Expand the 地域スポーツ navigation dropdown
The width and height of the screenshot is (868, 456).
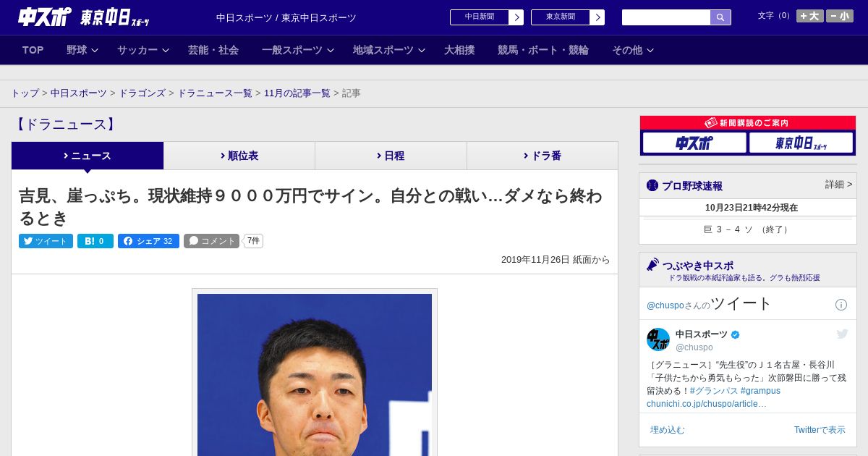(389, 50)
